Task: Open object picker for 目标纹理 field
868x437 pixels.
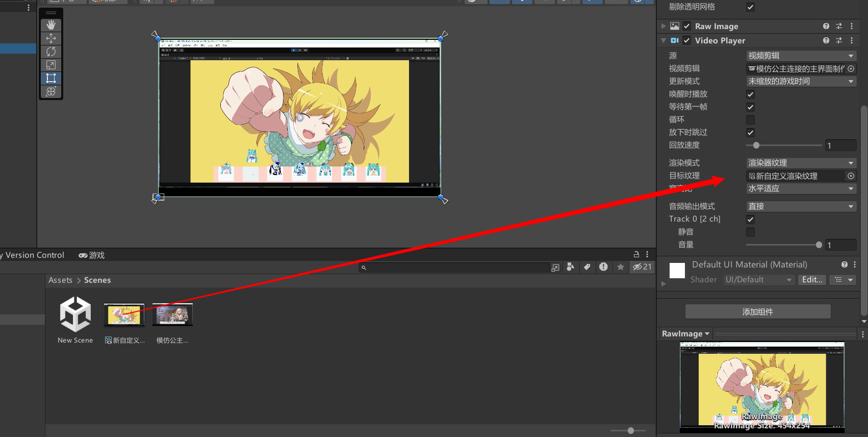Action: pos(851,176)
